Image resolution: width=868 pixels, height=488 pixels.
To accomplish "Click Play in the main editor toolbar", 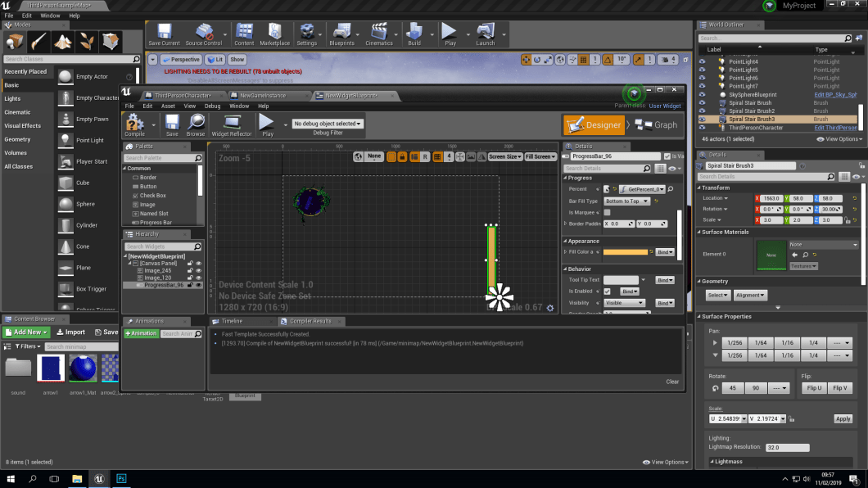I will tap(450, 34).
